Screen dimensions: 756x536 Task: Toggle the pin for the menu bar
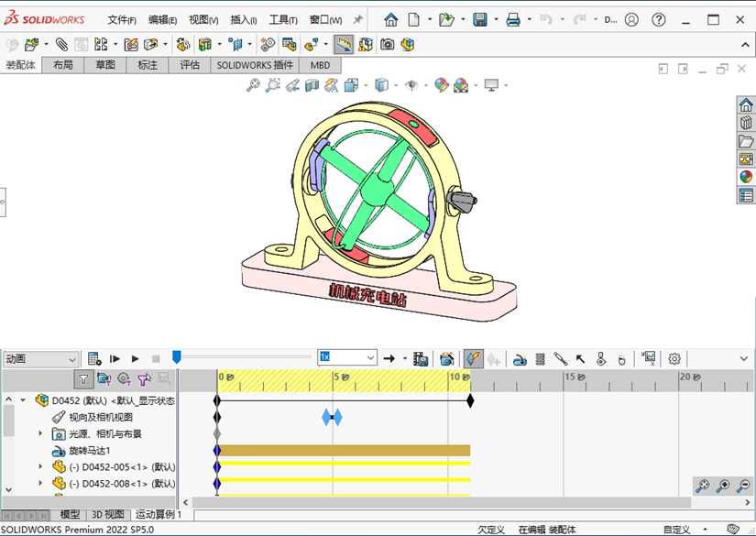tap(357, 19)
